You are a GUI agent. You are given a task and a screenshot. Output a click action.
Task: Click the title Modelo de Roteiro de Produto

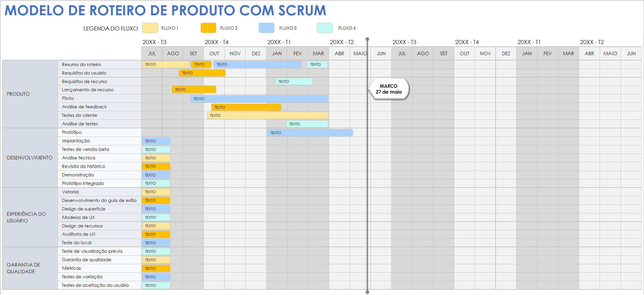tap(165, 10)
